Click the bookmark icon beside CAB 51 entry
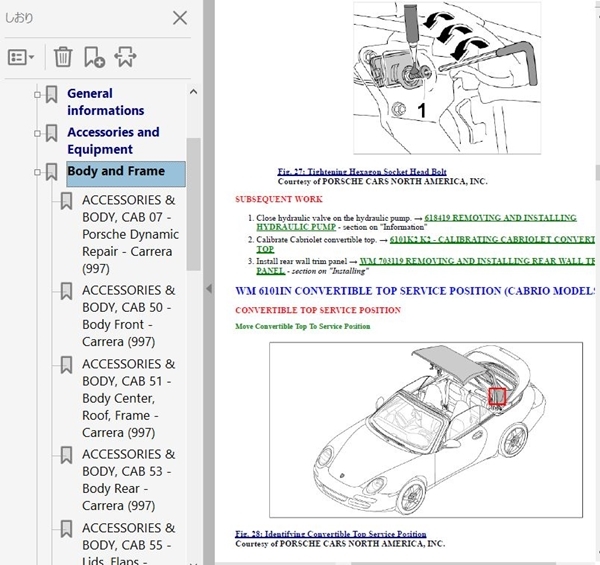The image size is (600, 565). [x=66, y=365]
